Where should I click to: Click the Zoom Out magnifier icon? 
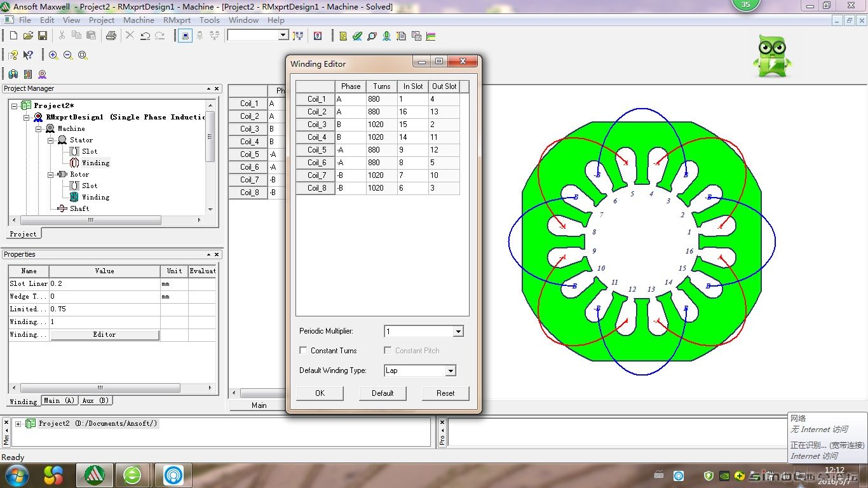click(68, 55)
